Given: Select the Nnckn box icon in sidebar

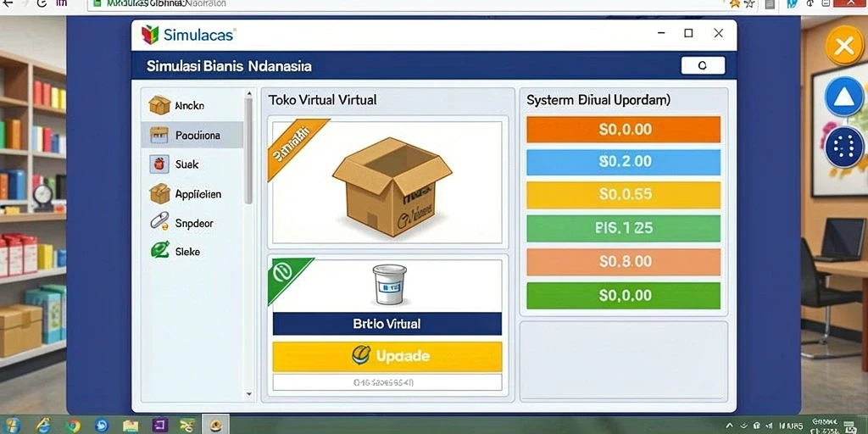Looking at the screenshot, I should click(x=159, y=104).
